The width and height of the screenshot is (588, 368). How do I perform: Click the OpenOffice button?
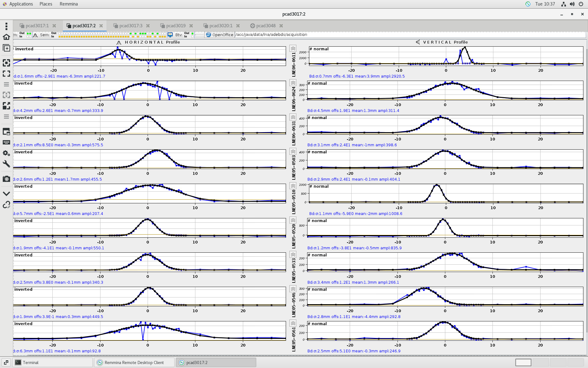220,35
